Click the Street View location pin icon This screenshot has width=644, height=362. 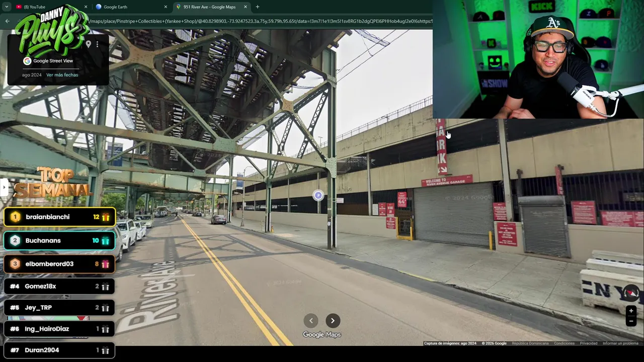pos(89,44)
